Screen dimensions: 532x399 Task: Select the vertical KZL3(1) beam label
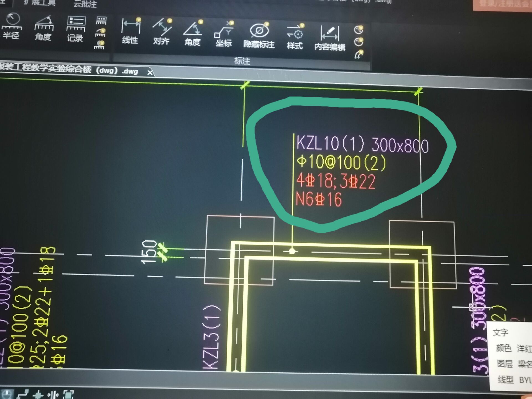pyautogui.click(x=211, y=337)
